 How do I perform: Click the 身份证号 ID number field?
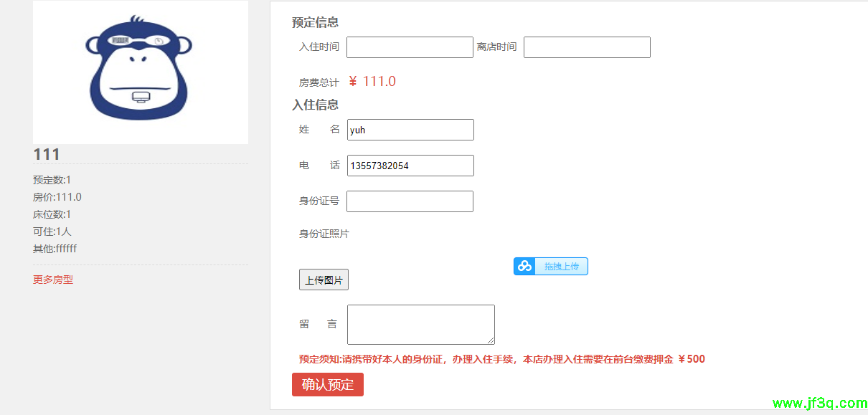click(410, 201)
